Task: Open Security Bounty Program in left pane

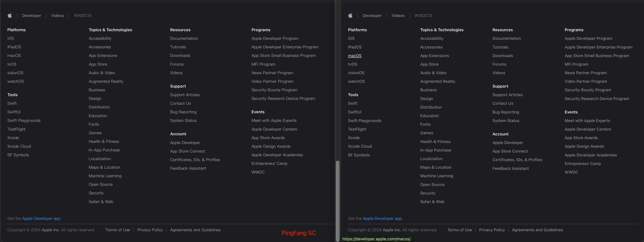Action: pos(274,90)
